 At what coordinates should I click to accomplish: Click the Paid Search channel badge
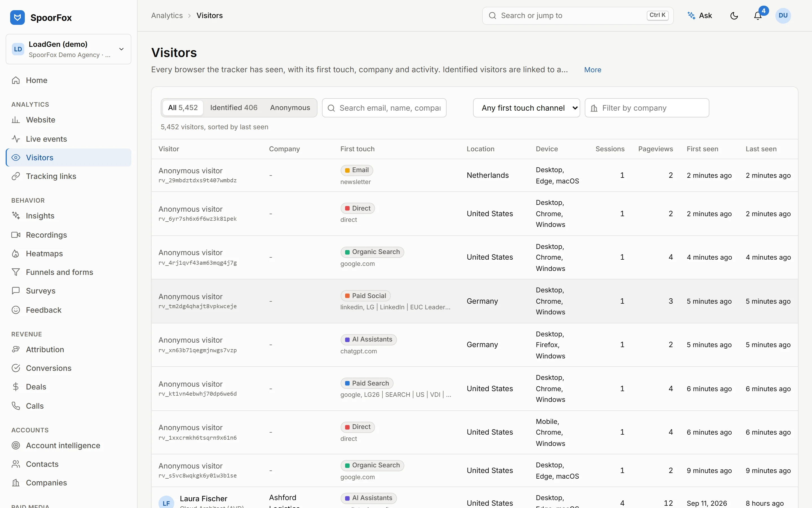[367, 383]
